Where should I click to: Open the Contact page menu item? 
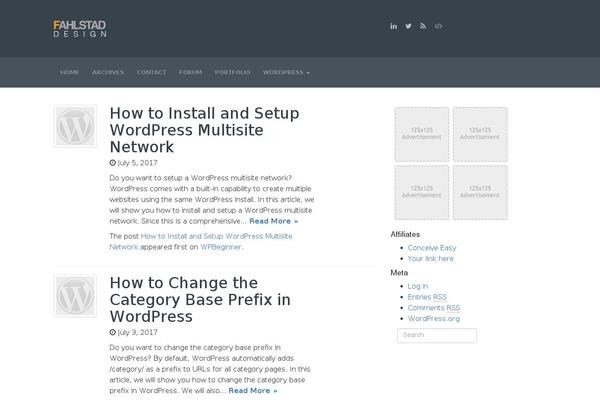point(152,72)
